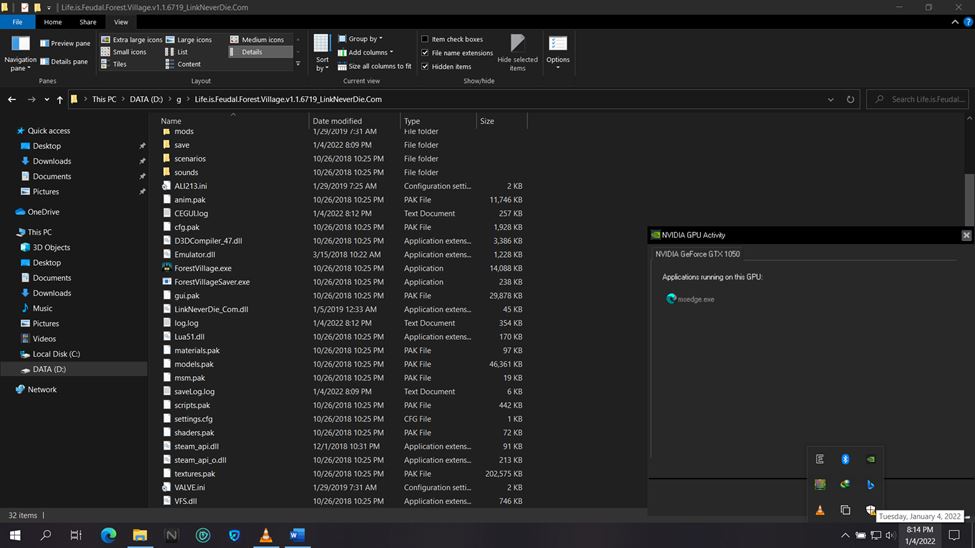The image size is (975, 548).
Task: Toggle Item check boxes option
Action: point(451,39)
